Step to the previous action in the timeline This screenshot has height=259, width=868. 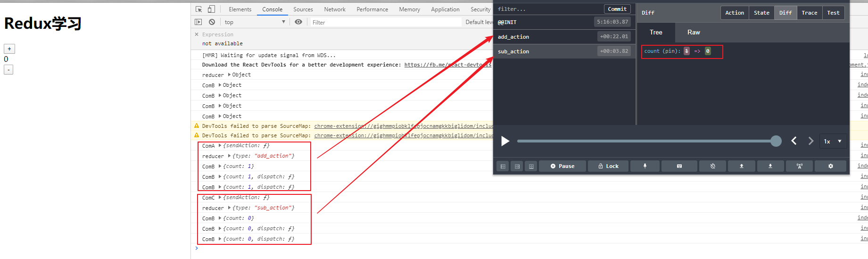[794, 141]
